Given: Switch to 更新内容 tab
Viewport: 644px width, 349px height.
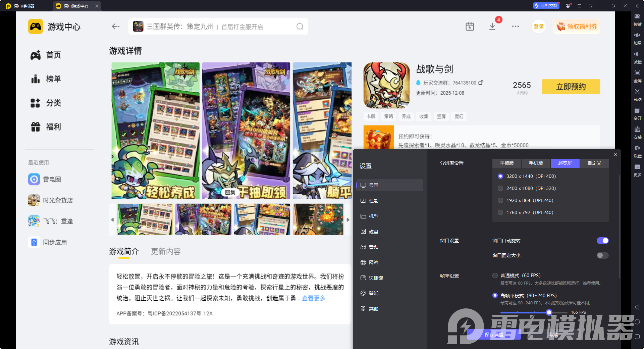Looking at the screenshot, I should click(x=166, y=251).
